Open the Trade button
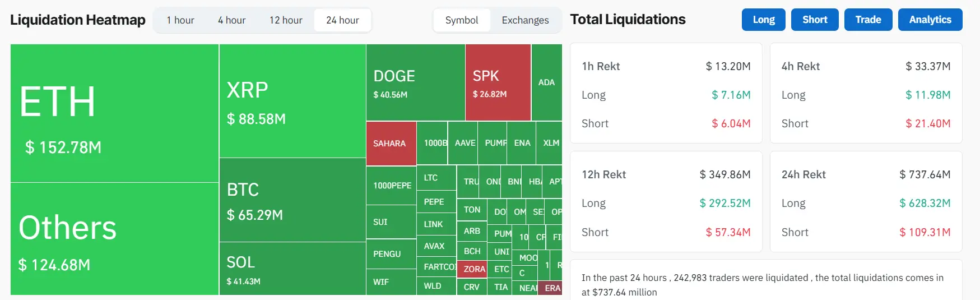 tap(868, 20)
